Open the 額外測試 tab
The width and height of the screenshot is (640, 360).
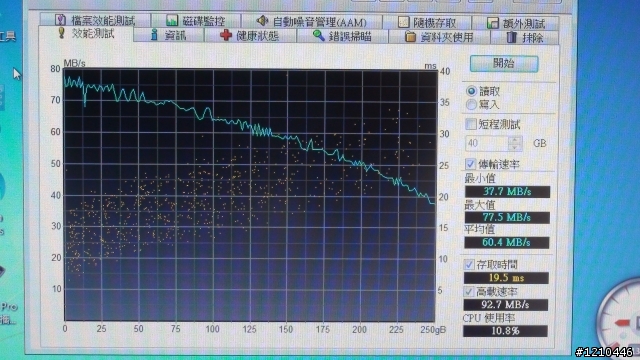click(x=516, y=24)
